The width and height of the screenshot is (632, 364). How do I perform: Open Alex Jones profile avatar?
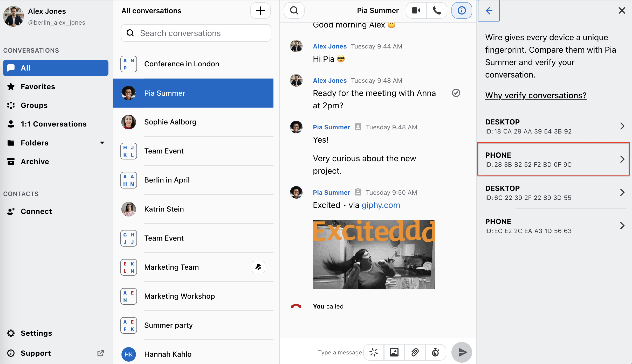click(13, 16)
